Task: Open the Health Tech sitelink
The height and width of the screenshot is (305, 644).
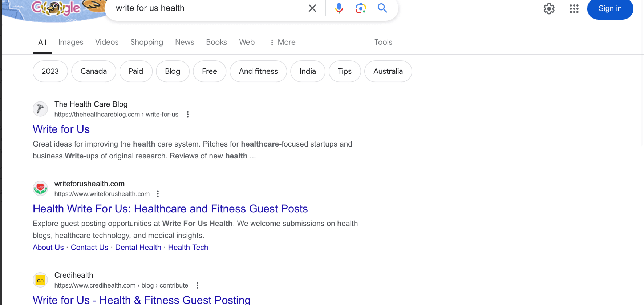Action: [188, 248]
